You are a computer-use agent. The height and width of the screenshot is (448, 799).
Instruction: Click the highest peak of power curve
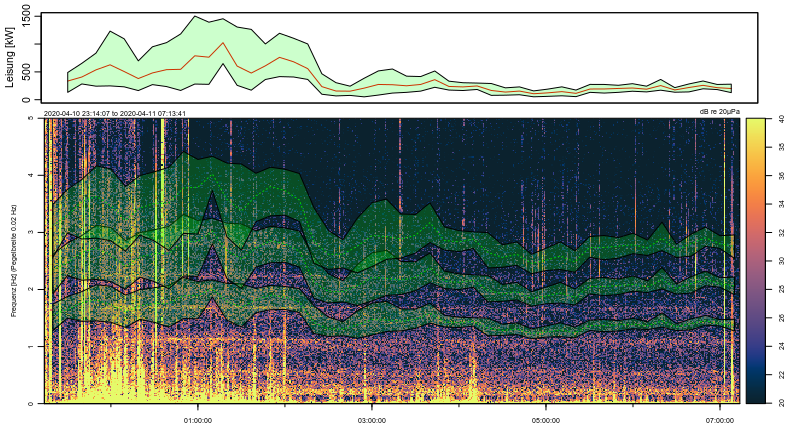[x=195, y=16]
